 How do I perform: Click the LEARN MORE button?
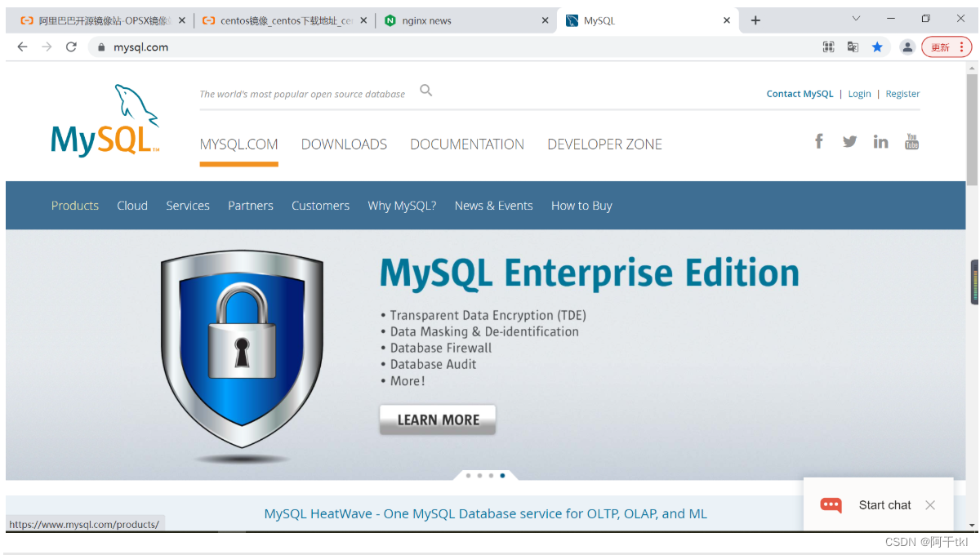click(438, 420)
